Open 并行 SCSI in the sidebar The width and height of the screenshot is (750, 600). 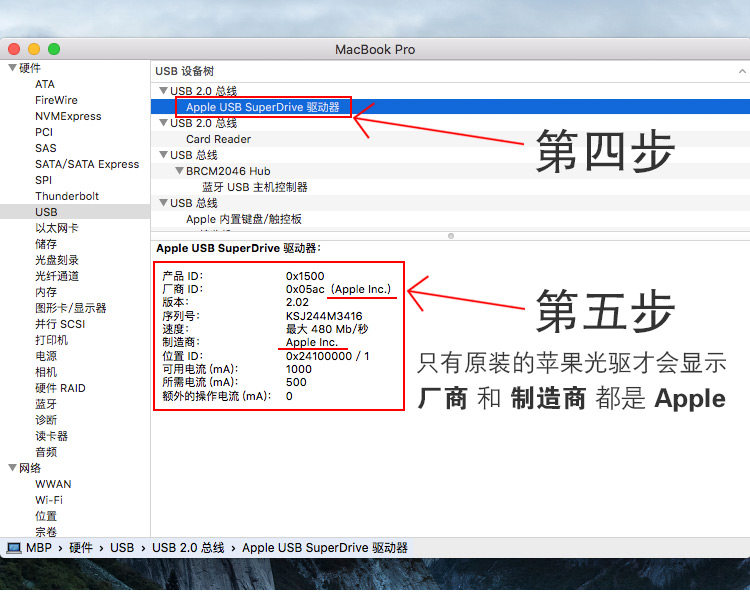coord(60,324)
